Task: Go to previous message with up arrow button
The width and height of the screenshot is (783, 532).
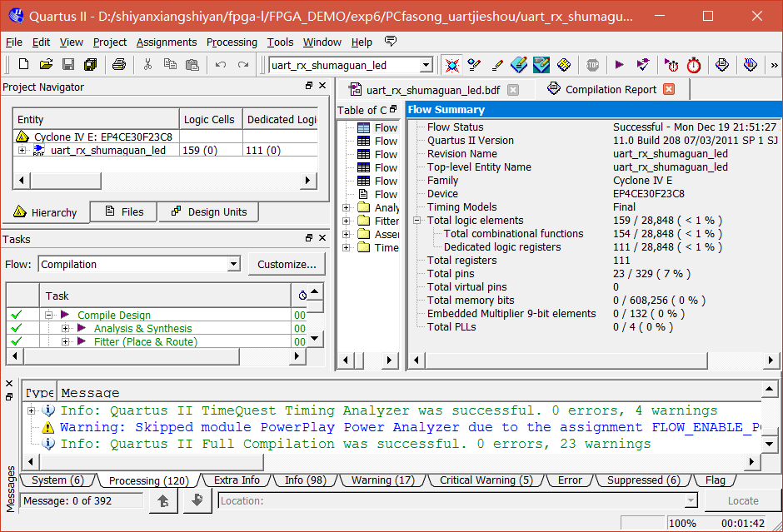Action: (163, 500)
